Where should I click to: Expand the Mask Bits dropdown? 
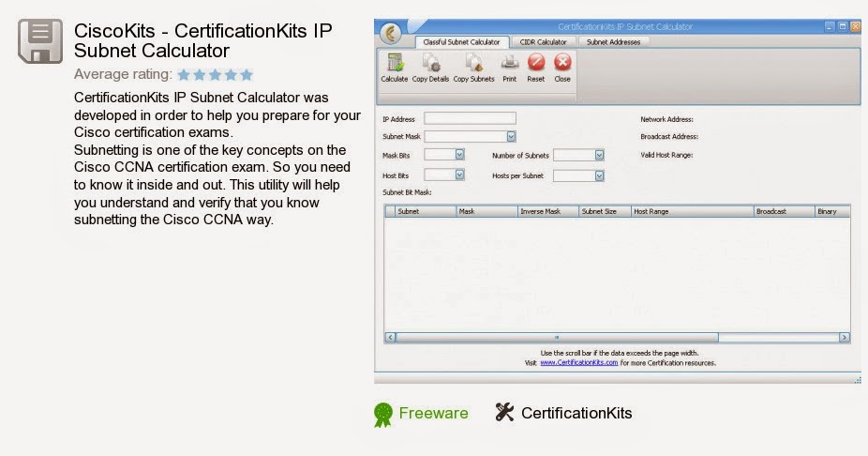click(x=459, y=155)
